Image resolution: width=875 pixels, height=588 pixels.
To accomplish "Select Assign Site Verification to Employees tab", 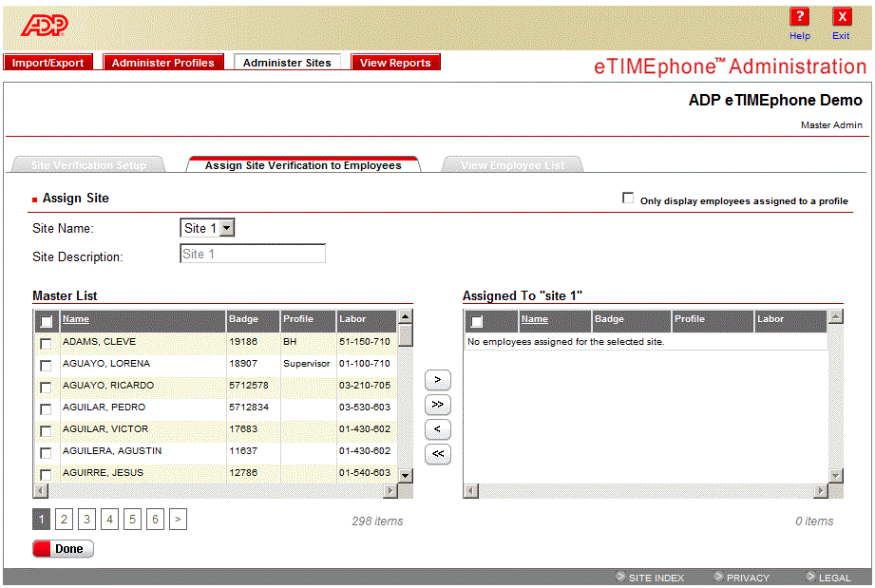I will [x=303, y=165].
